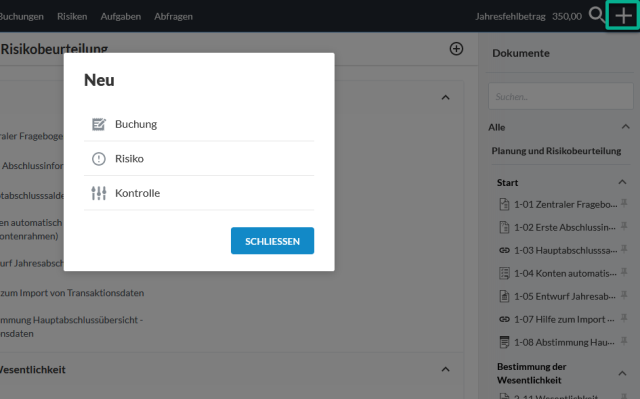Pin the 1-07 Hilfe zum Import document
The width and height of the screenshot is (640, 399).
pos(624,317)
